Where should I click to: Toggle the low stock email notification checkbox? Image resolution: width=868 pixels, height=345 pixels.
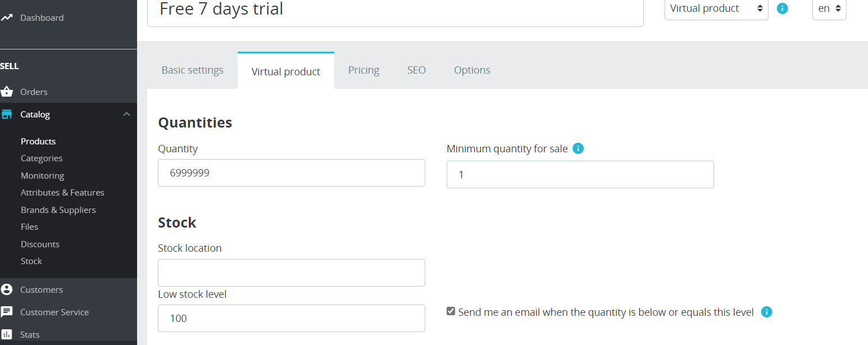[x=451, y=311]
